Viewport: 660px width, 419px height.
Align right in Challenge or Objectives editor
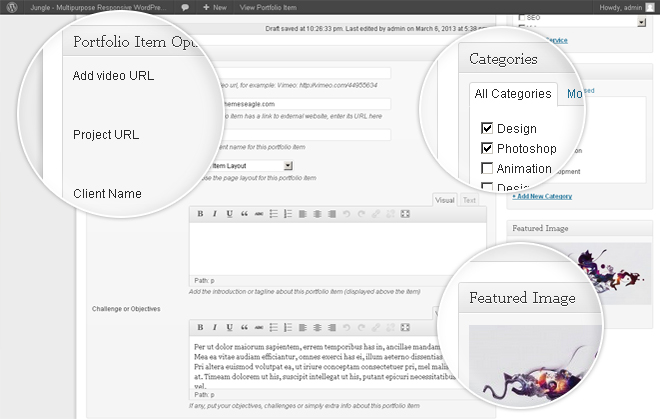332,327
